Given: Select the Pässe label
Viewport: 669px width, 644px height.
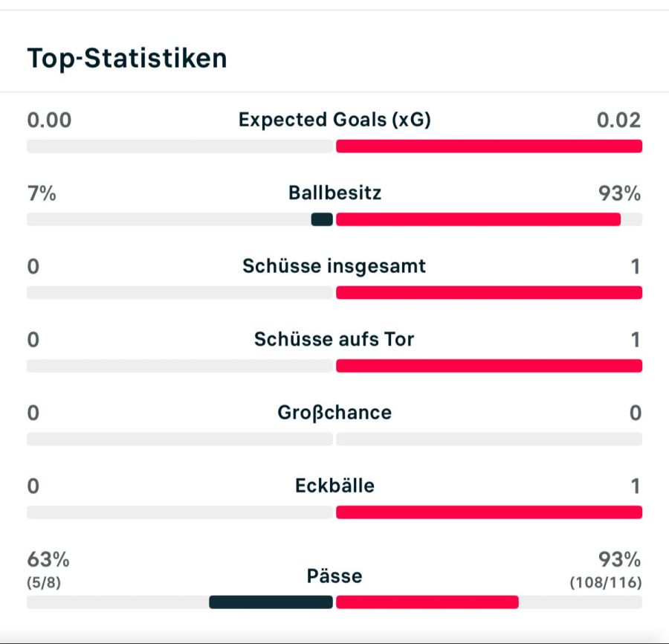Looking at the screenshot, I should (334, 576).
